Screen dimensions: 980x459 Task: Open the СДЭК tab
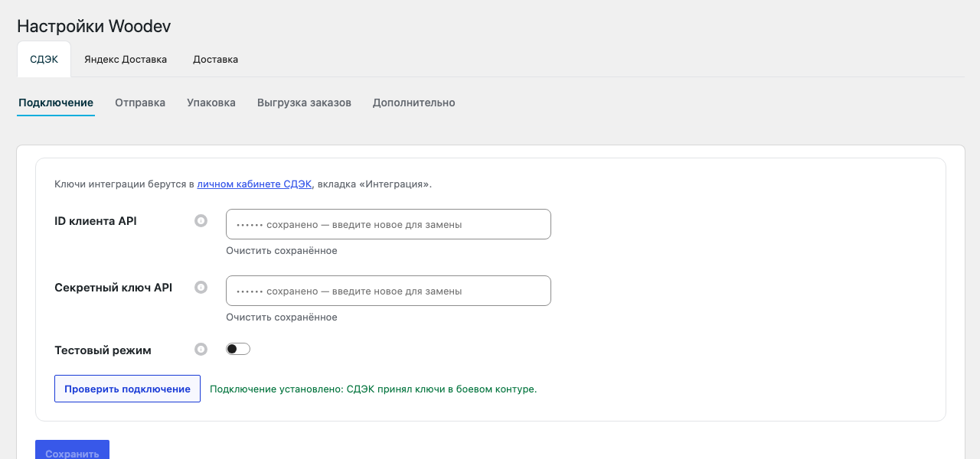[x=44, y=59]
